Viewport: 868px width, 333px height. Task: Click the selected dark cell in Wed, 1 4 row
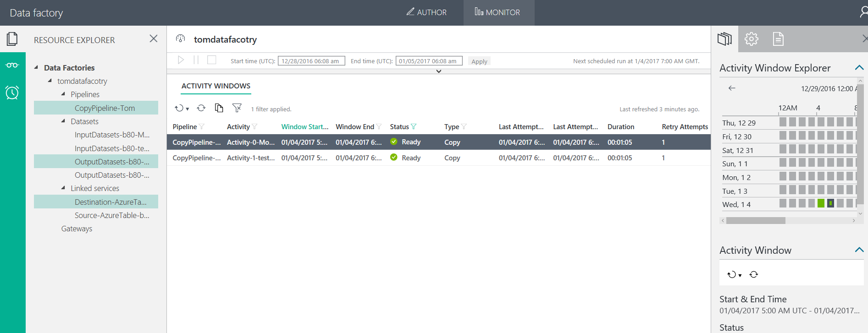click(830, 203)
